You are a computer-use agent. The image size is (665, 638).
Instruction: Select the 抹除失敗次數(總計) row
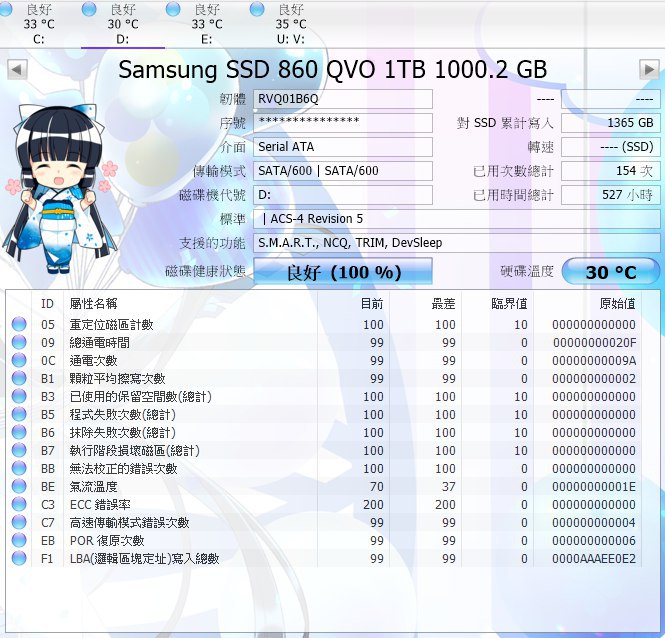pos(324,433)
